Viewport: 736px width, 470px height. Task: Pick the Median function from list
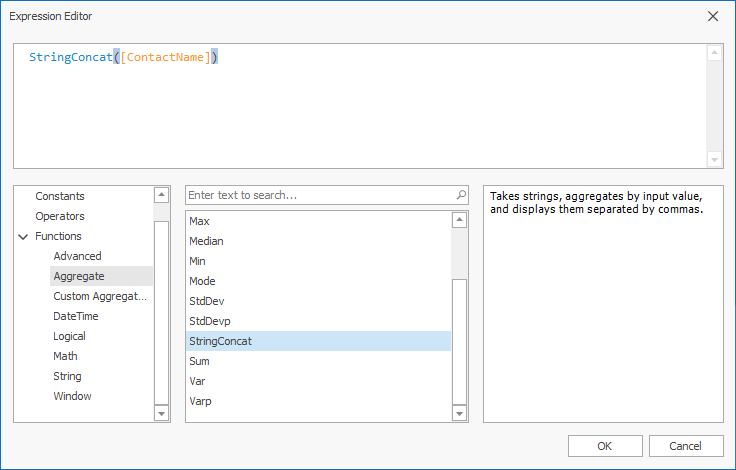point(207,241)
